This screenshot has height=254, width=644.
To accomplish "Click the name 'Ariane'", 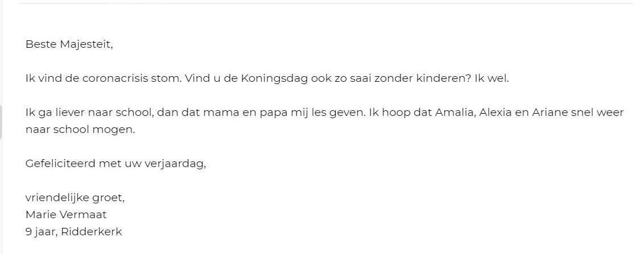I will pos(550,113).
